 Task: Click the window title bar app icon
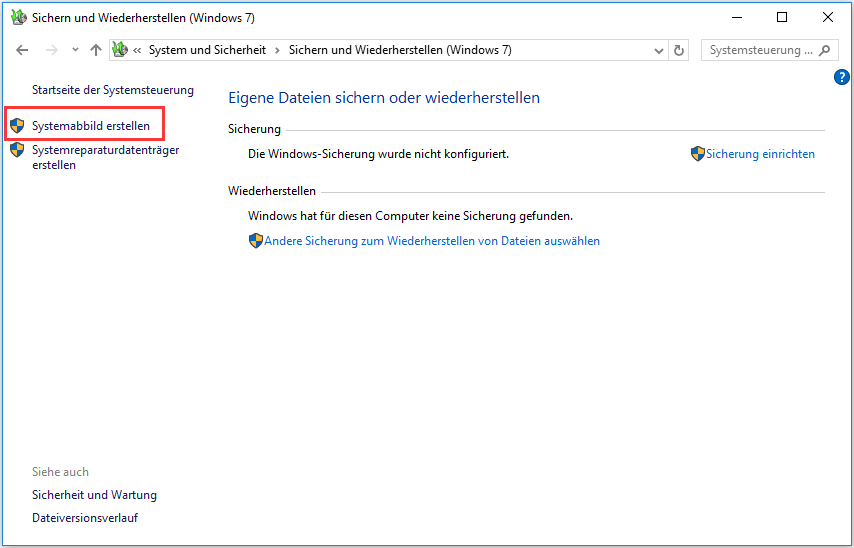(19, 17)
